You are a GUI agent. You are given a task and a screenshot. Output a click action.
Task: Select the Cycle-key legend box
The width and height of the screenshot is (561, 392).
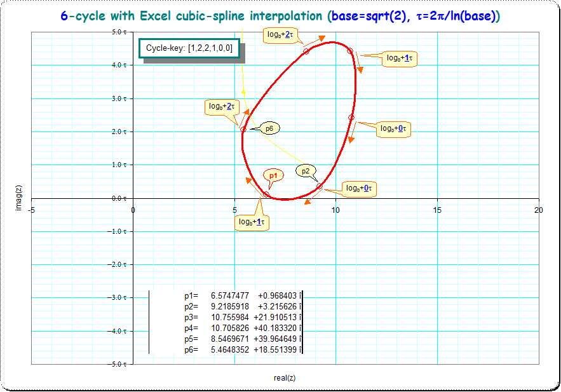pos(189,48)
